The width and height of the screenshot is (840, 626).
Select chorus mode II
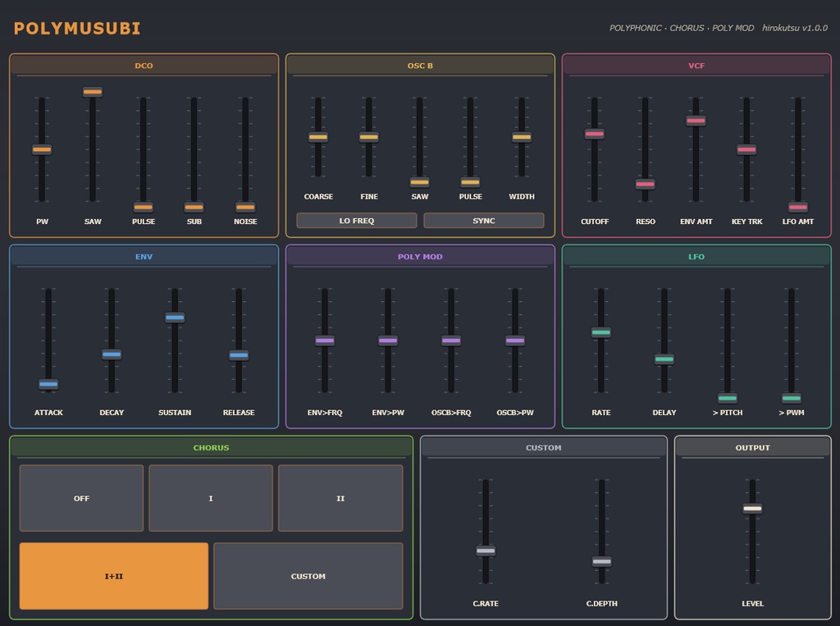340,499
